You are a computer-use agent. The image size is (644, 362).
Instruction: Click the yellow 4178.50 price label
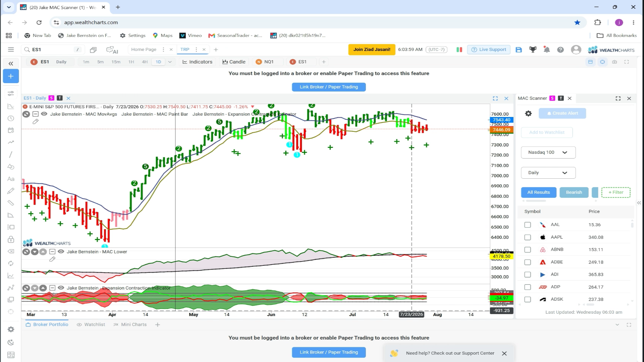click(501, 256)
